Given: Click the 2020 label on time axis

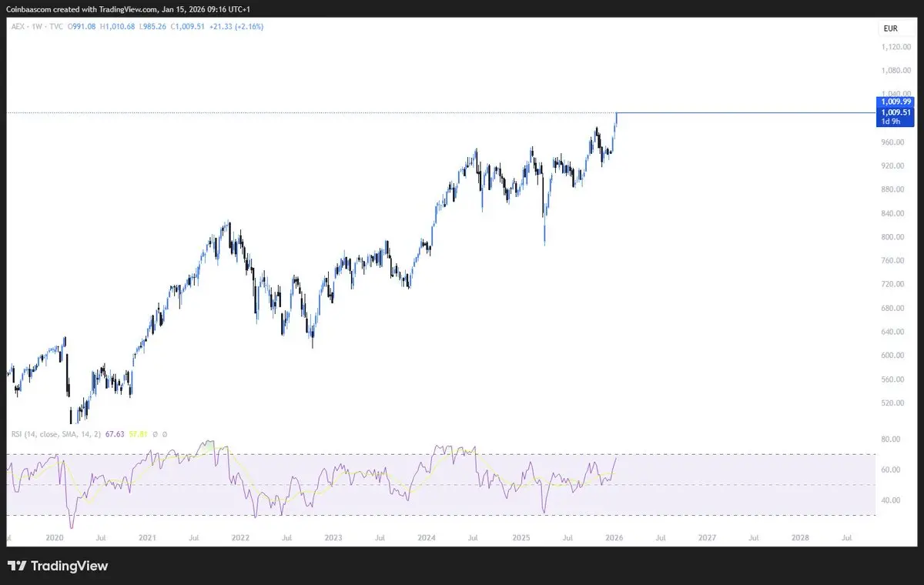Looking at the screenshot, I should (x=53, y=537).
